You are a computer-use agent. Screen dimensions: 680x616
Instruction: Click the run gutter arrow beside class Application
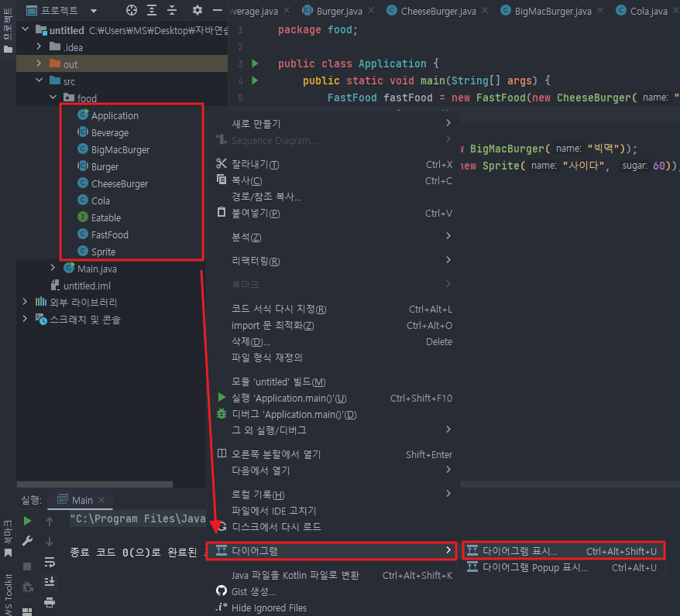[x=255, y=63]
